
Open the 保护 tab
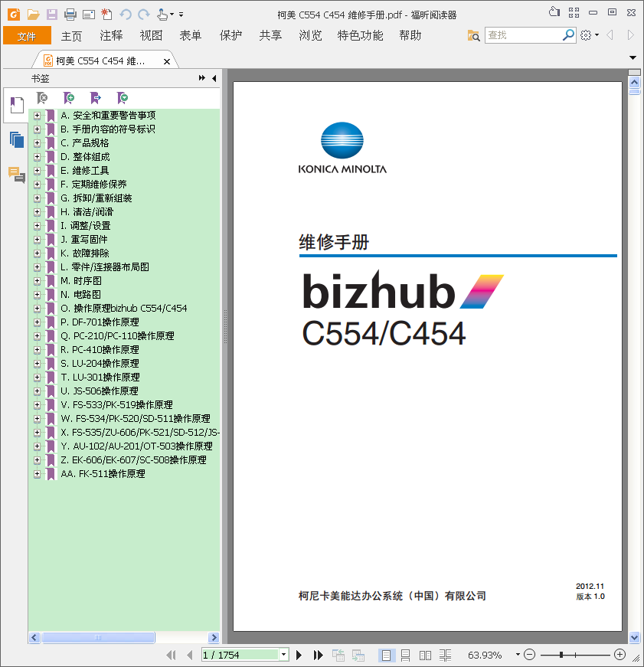click(230, 36)
